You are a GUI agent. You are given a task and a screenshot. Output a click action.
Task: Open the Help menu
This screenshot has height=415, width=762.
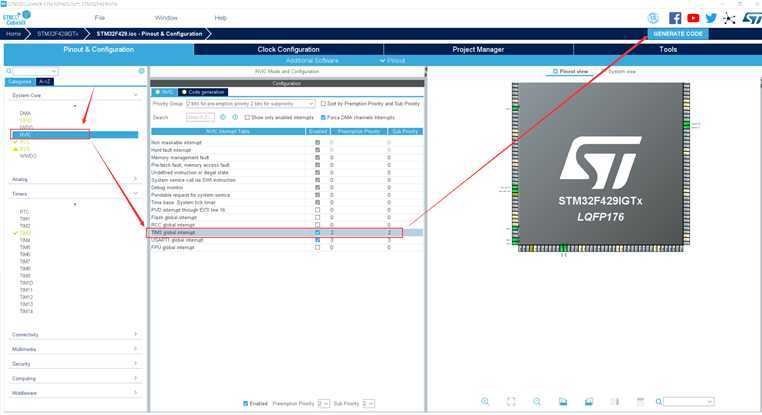click(220, 18)
